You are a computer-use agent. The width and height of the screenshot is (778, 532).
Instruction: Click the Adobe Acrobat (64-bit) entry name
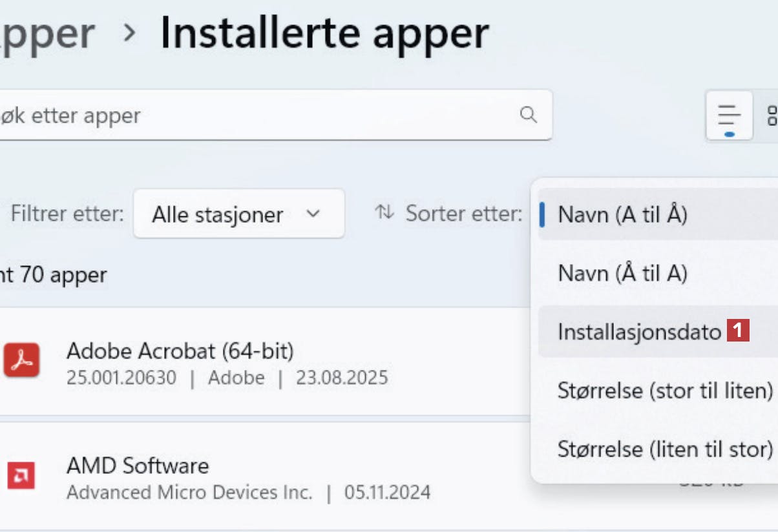[180, 351]
